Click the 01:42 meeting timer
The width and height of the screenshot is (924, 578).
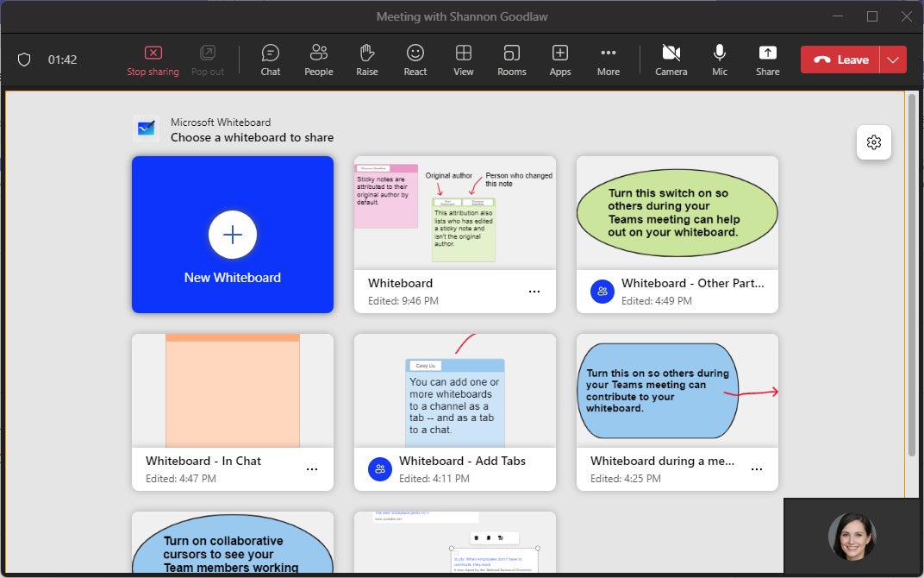click(62, 60)
